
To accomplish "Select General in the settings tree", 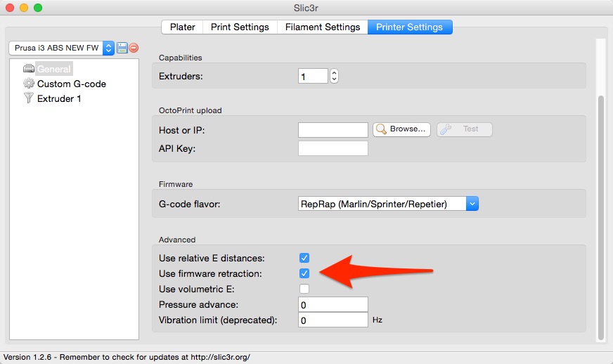I will pyautogui.click(x=54, y=69).
